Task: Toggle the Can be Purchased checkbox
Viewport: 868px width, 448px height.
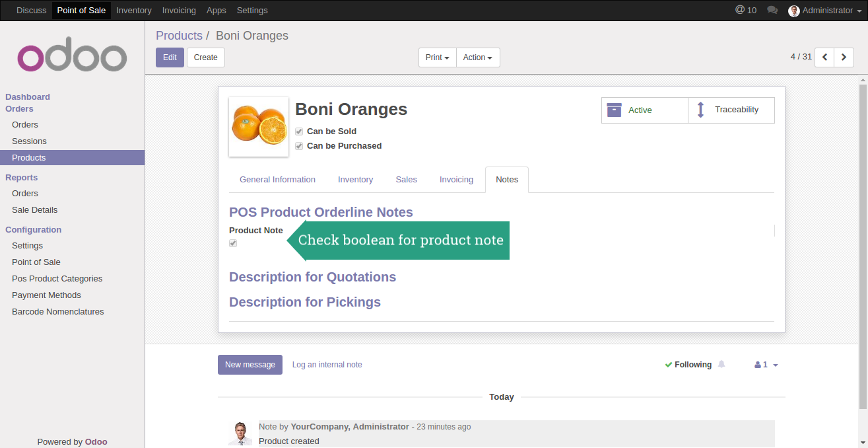Action: pyautogui.click(x=299, y=146)
